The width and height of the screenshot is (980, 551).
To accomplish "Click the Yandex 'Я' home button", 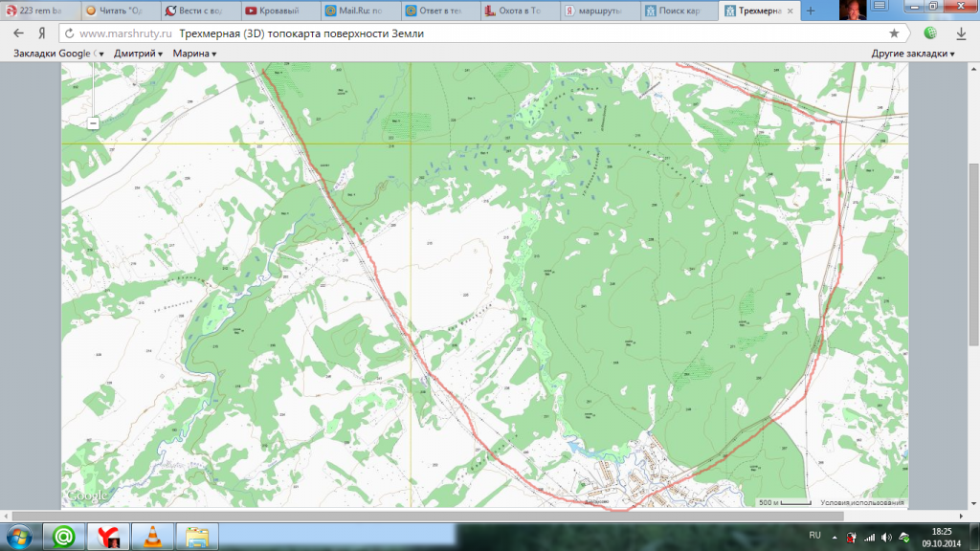I will (x=42, y=33).
